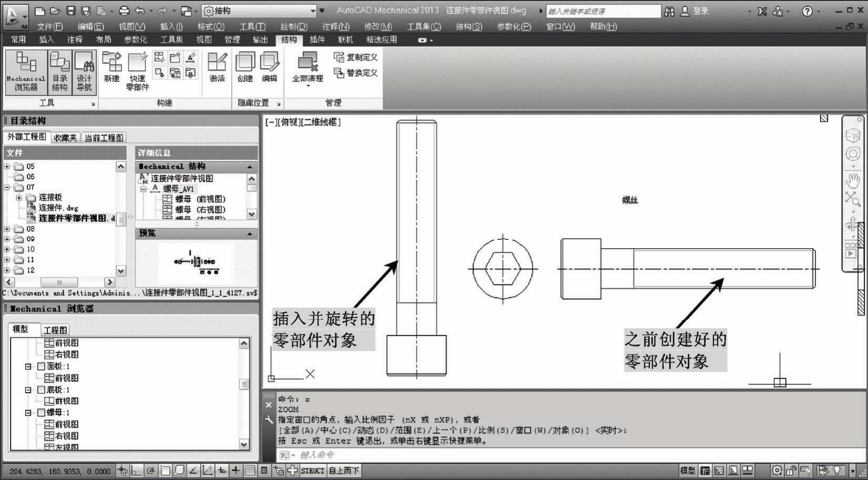This screenshot has width=868, height=480.
Task: Undo the last action
Action: point(139,11)
